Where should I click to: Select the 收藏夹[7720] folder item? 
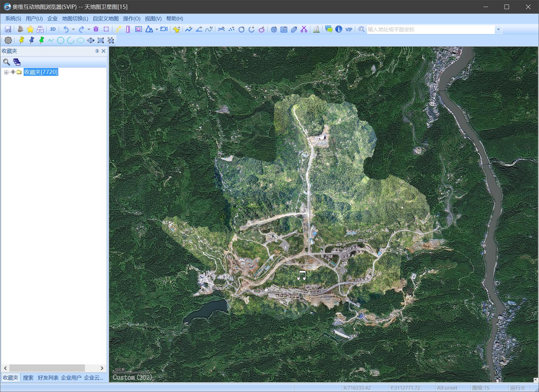pyautogui.click(x=41, y=72)
